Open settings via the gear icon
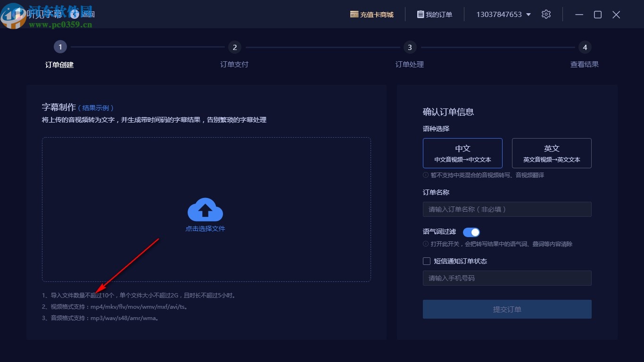644x362 pixels. coord(546,14)
